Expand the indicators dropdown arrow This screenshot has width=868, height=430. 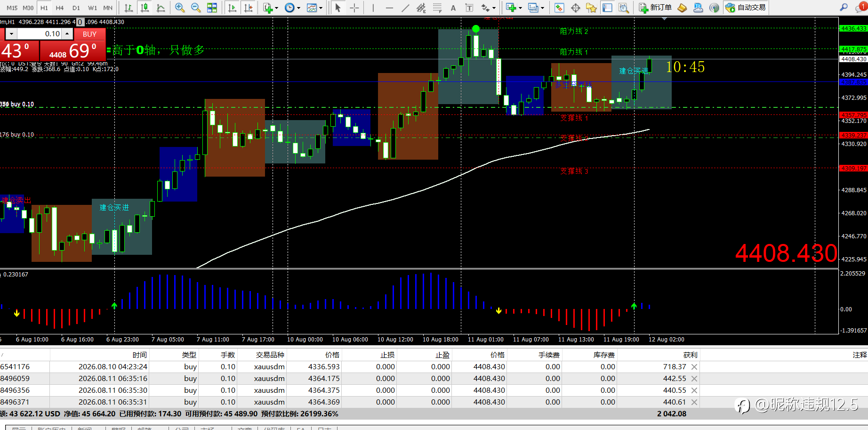pos(276,8)
